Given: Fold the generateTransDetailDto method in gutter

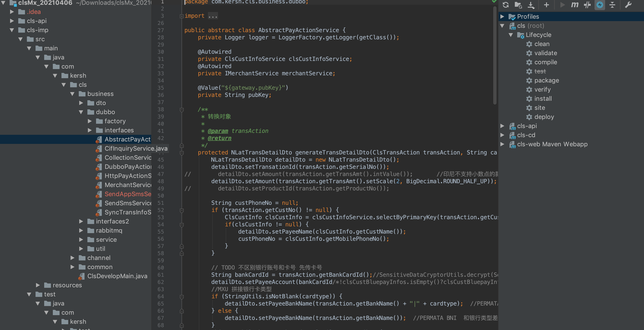Looking at the screenshot, I should point(182,153).
